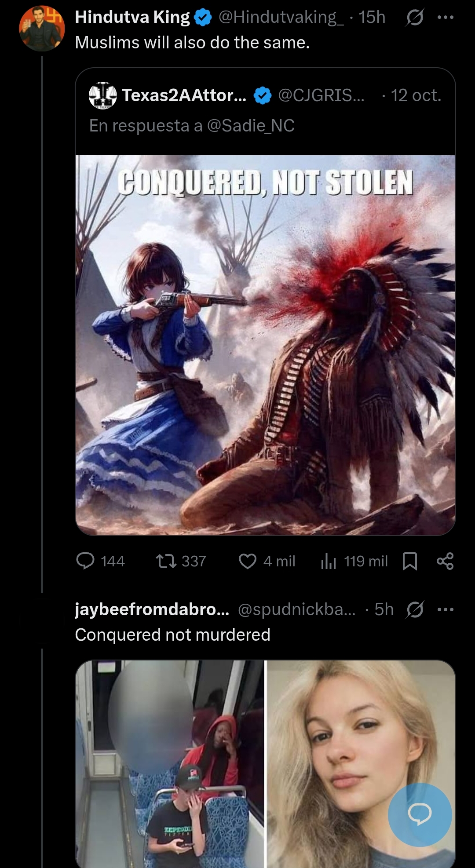Share Hindutva King's post
Image resolution: width=475 pixels, height=868 pixels.
coord(445,561)
